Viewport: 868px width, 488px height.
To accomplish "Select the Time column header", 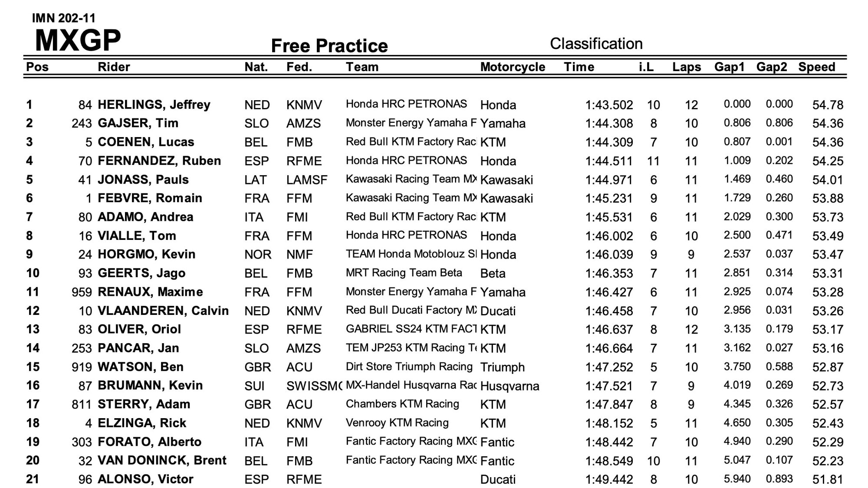I will 579,67.
